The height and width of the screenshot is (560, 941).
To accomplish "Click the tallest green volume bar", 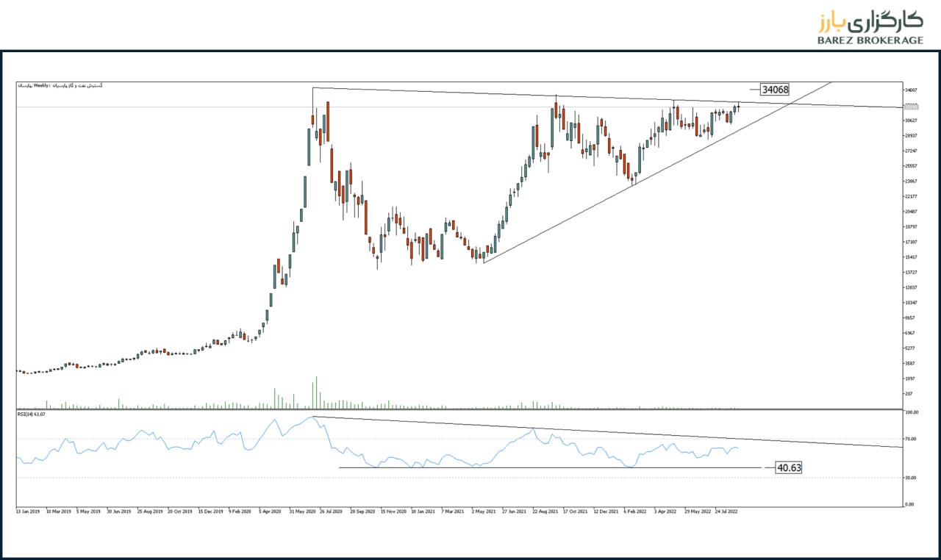I will (316, 392).
